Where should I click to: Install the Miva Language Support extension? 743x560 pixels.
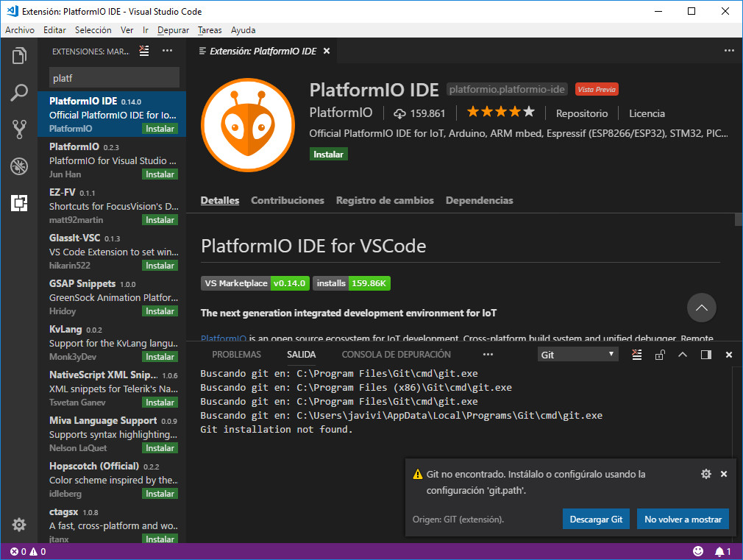click(160, 447)
